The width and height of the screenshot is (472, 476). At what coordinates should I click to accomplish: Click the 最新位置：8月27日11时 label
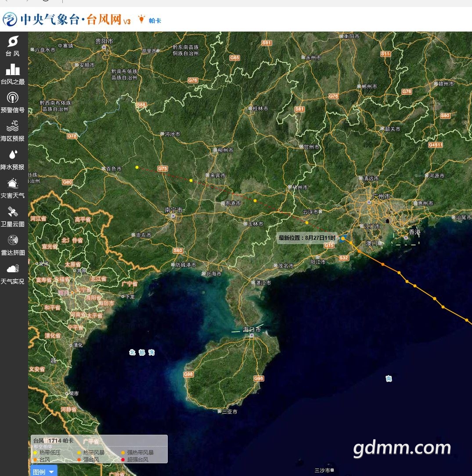point(307,238)
